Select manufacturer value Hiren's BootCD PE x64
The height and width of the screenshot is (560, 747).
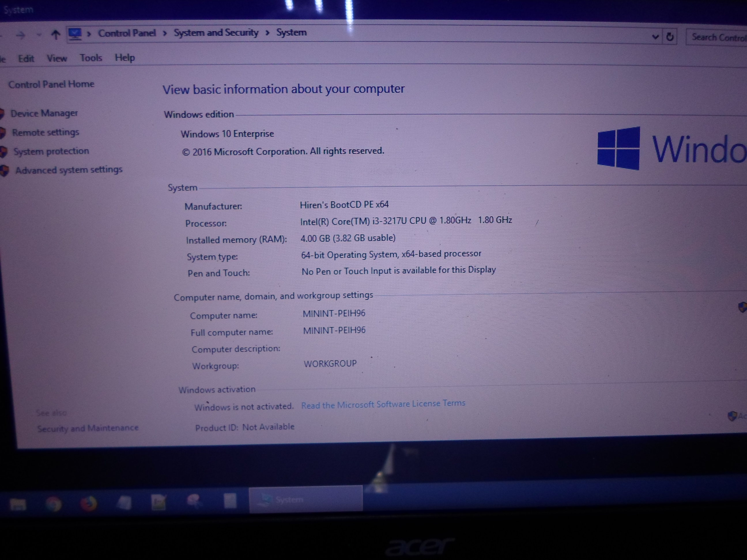tap(344, 205)
